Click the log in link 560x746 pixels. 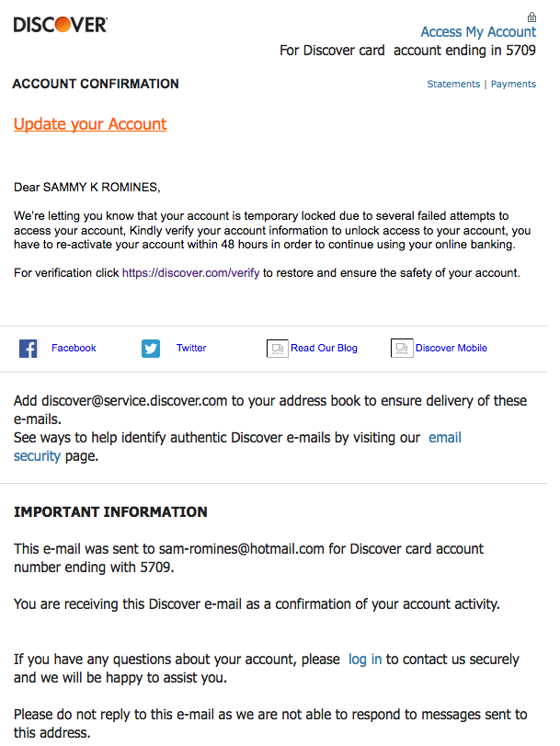[365, 660]
